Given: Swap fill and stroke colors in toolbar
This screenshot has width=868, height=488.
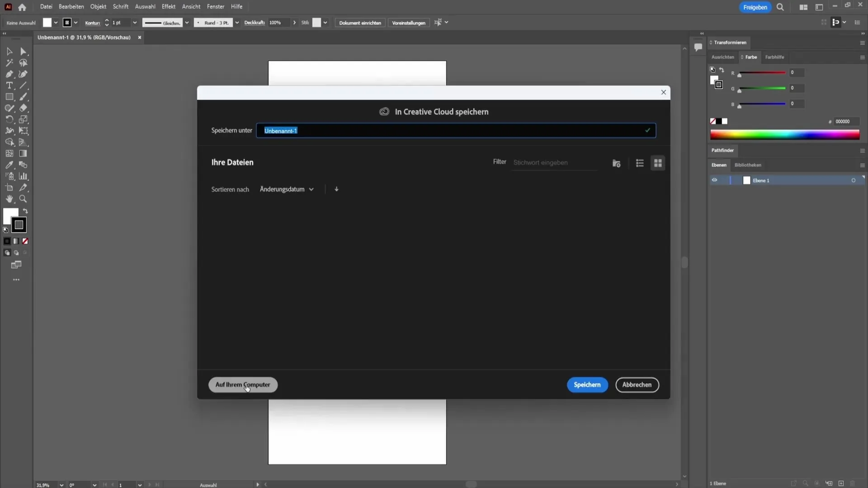Looking at the screenshot, I should 26,211.
